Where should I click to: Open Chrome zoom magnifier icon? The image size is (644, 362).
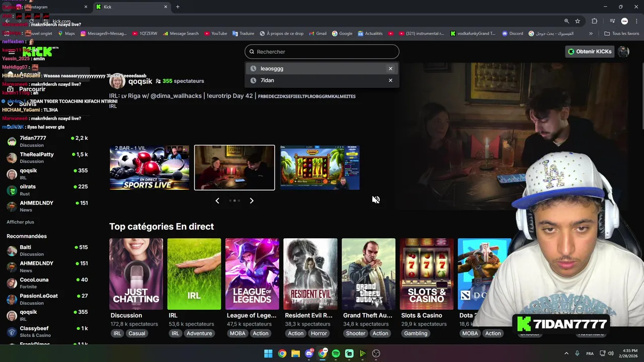point(567,21)
